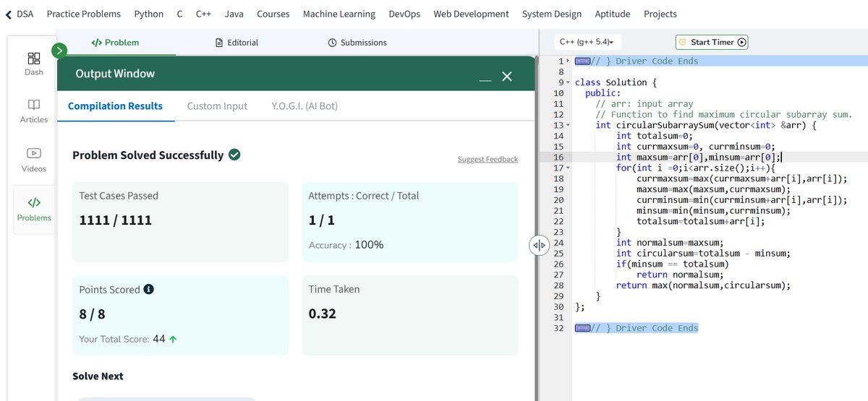Minimize the Output Window panel
The image size is (868, 401).
[x=485, y=79]
